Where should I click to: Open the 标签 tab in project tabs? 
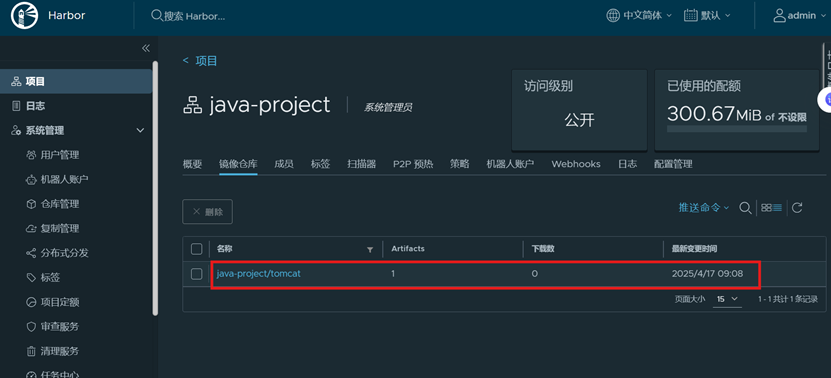tap(321, 164)
